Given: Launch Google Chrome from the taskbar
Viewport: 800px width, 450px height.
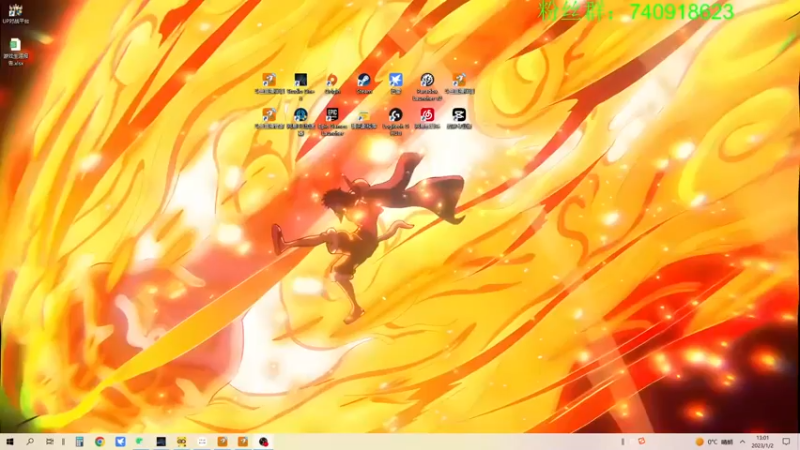Looking at the screenshot, I should tap(99, 442).
